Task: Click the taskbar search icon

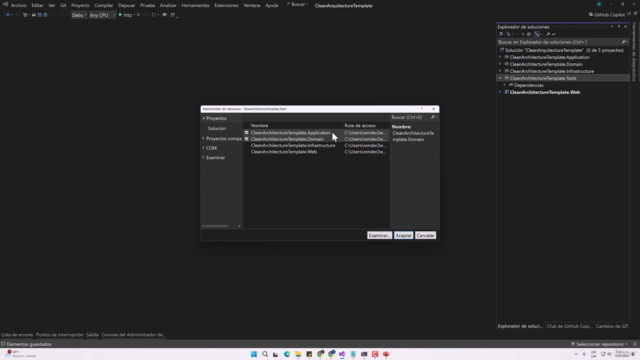Action: click(265, 354)
